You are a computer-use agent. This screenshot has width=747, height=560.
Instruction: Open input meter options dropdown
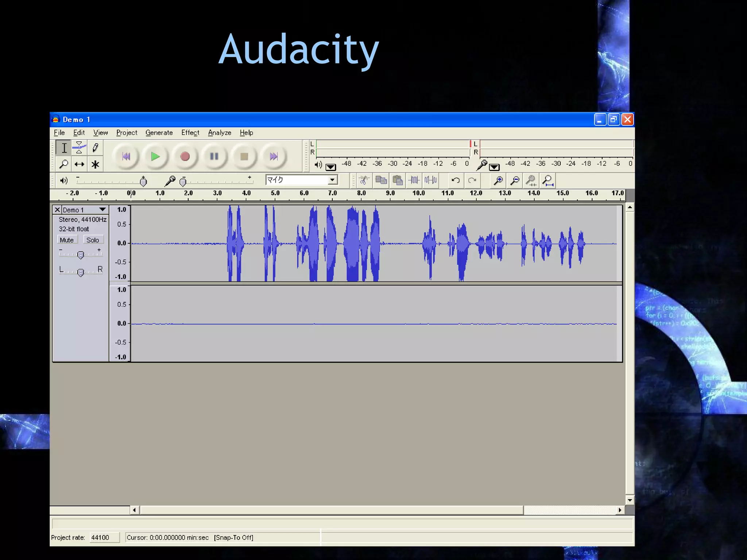click(494, 167)
